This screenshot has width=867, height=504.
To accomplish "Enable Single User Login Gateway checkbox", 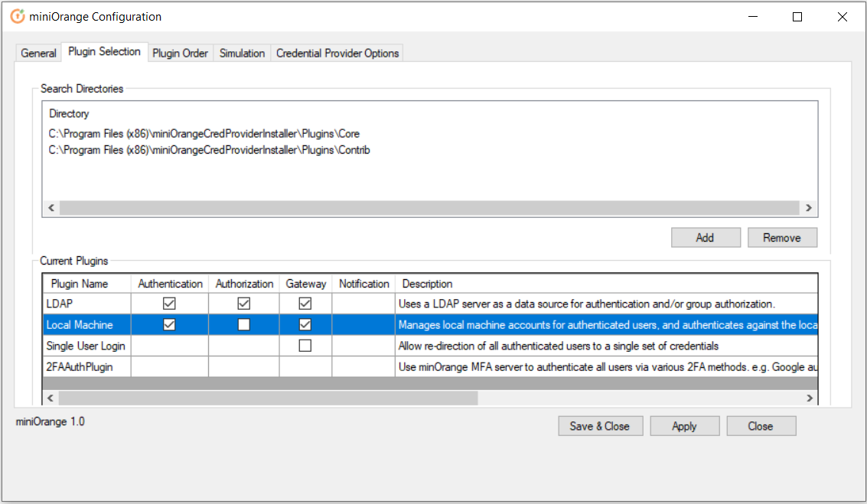I will pos(305,346).
